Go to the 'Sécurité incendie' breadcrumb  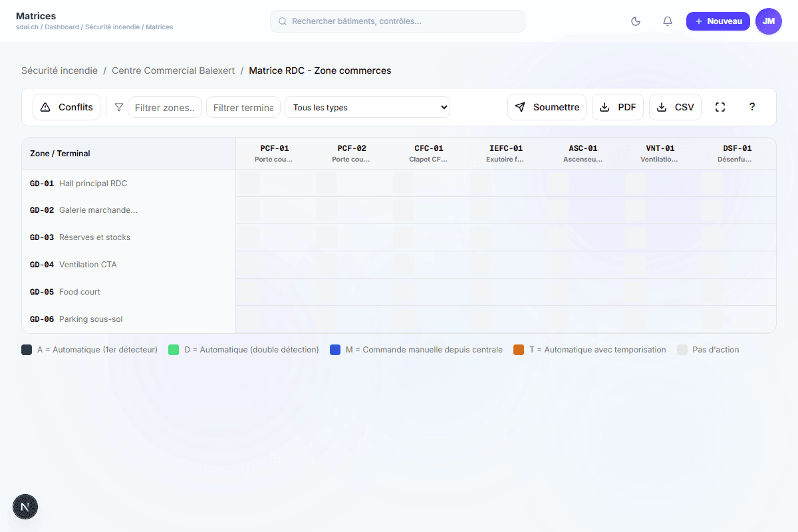tap(59, 70)
